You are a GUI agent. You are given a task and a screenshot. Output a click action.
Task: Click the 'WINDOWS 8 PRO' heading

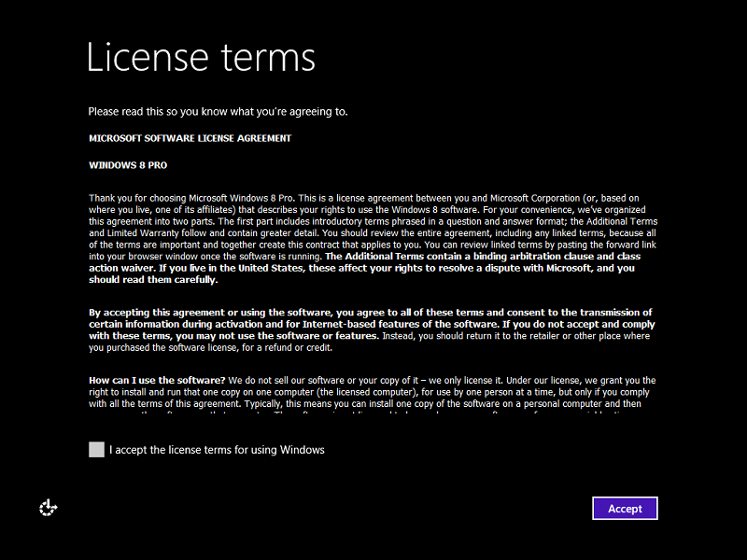(128, 165)
